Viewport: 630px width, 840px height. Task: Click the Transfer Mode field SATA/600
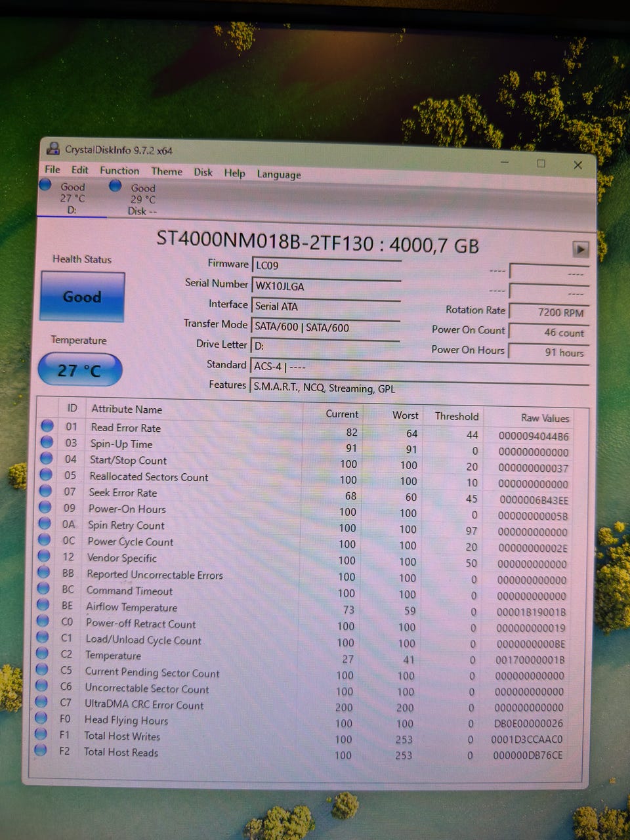click(325, 326)
